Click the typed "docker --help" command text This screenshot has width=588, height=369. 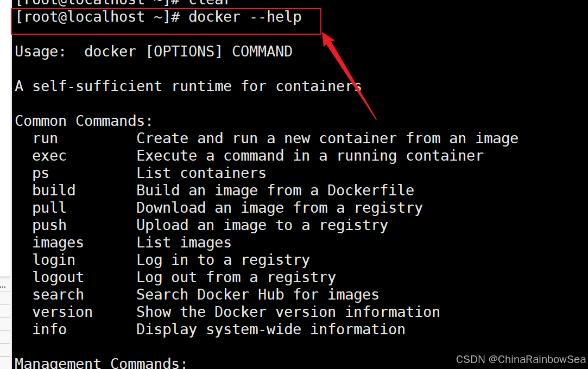pyautogui.click(x=244, y=17)
